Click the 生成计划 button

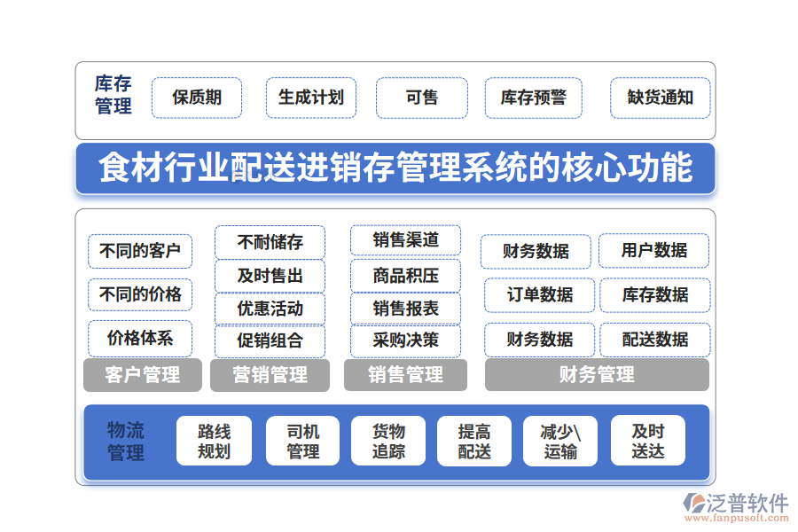coord(311,98)
